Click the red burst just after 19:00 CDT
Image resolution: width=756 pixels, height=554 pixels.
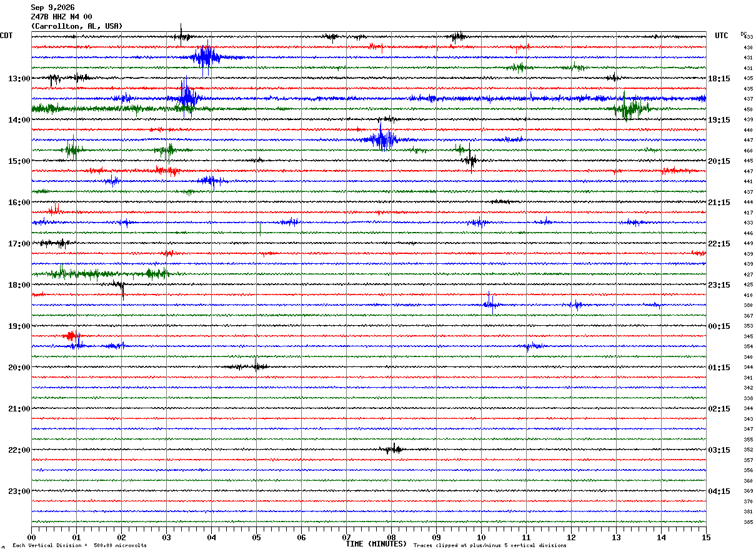[x=71, y=336]
